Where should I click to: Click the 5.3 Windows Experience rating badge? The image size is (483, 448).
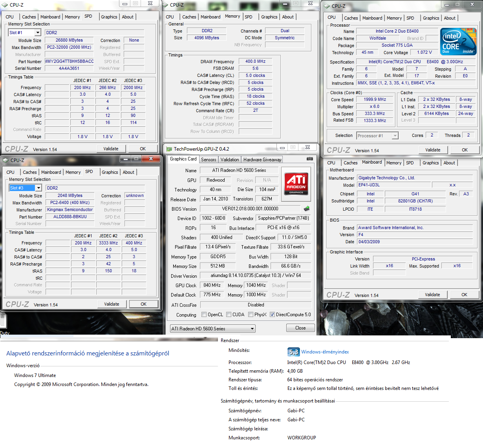click(x=293, y=352)
